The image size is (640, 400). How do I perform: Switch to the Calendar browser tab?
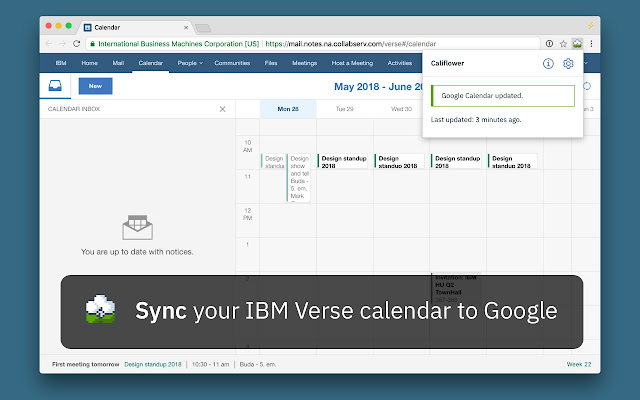pyautogui.click(x=136, y=27)
